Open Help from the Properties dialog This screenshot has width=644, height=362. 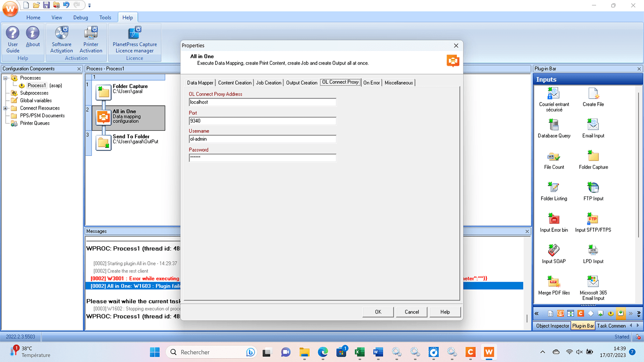point(444,312)
